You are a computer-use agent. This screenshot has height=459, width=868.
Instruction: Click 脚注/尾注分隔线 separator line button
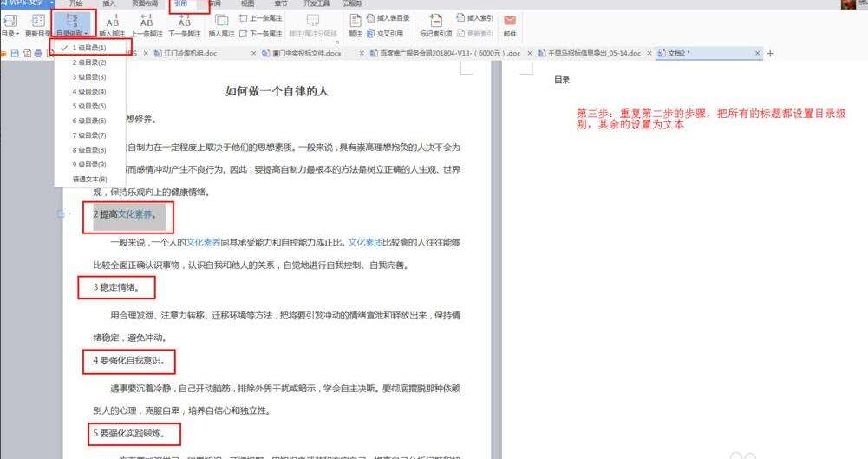313,25
